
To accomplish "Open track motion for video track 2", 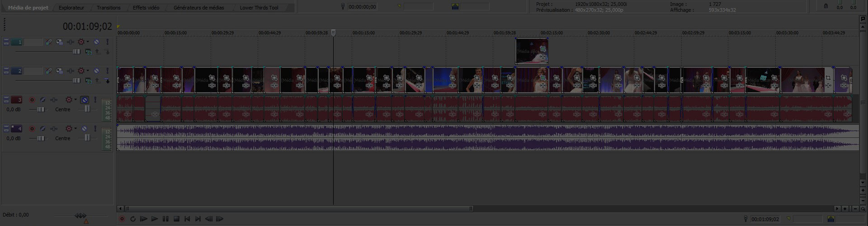I will 59,71.
